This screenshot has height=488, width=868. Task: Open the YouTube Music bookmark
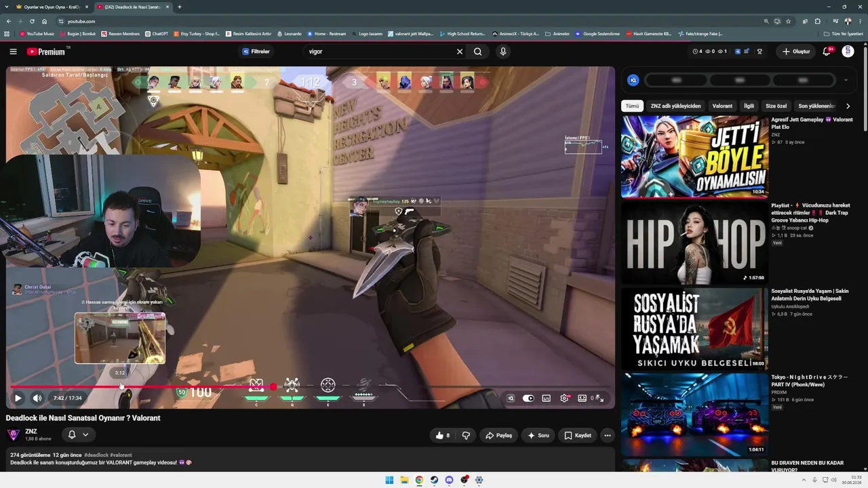[x=37, y=33]
